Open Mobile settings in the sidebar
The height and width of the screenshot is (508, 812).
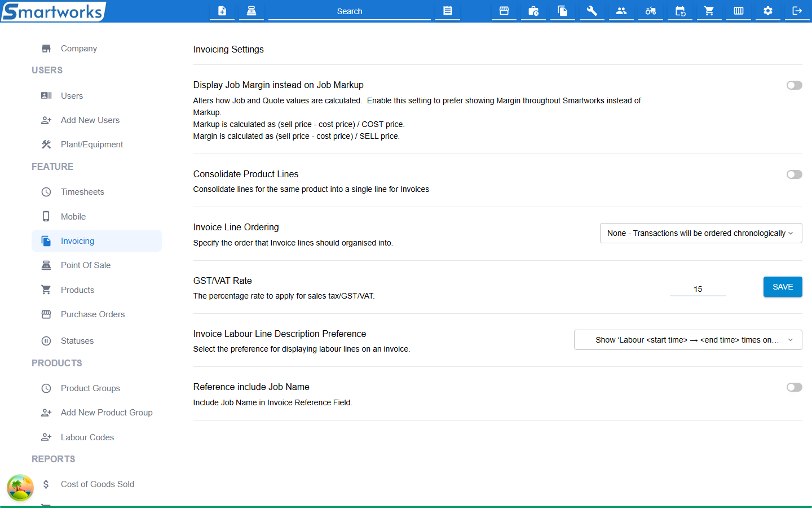tap(96, 217)
